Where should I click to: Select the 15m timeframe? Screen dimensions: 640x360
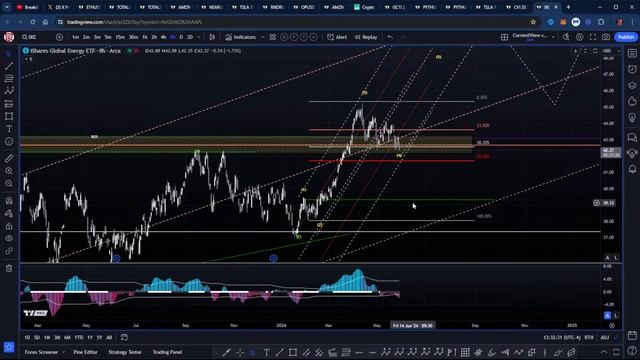[x=120, y=37]
